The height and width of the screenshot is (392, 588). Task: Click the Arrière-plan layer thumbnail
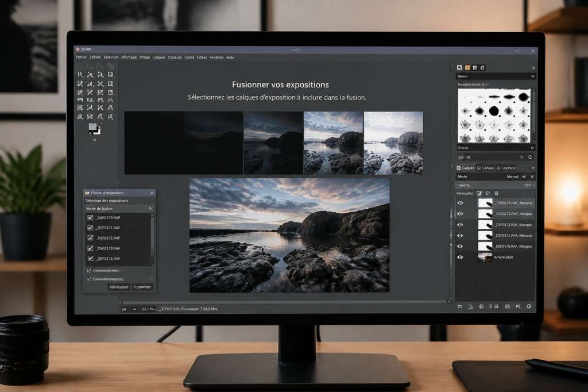point(485,257)
